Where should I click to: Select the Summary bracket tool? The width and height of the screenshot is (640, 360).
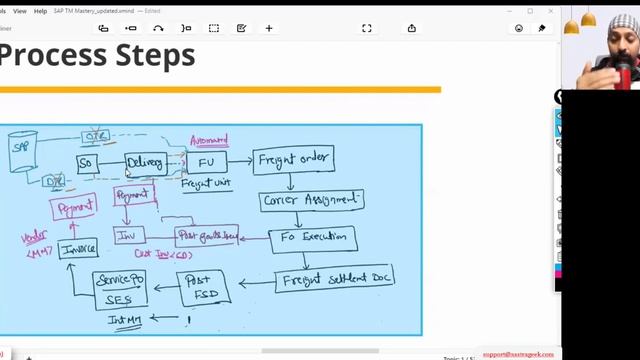[x=186, y=28]
